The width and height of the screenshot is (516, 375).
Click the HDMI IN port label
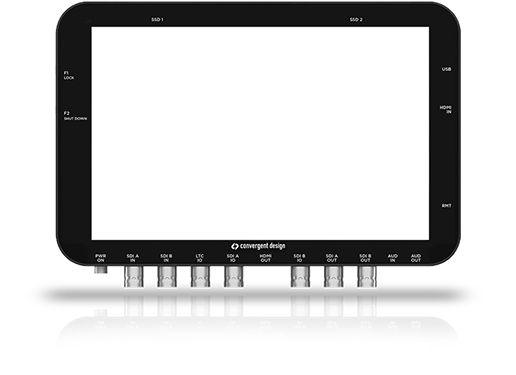(x=446, y=110)
